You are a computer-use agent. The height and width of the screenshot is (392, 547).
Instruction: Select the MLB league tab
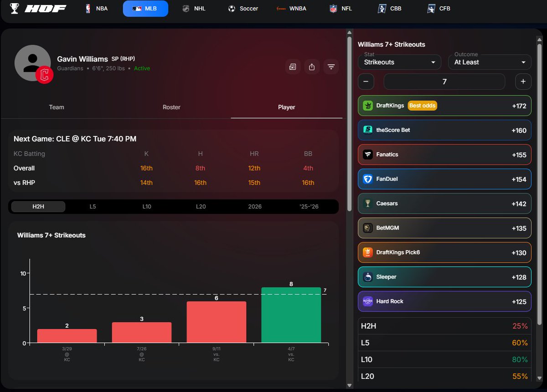pyautogui.click(x=145, y=9)
